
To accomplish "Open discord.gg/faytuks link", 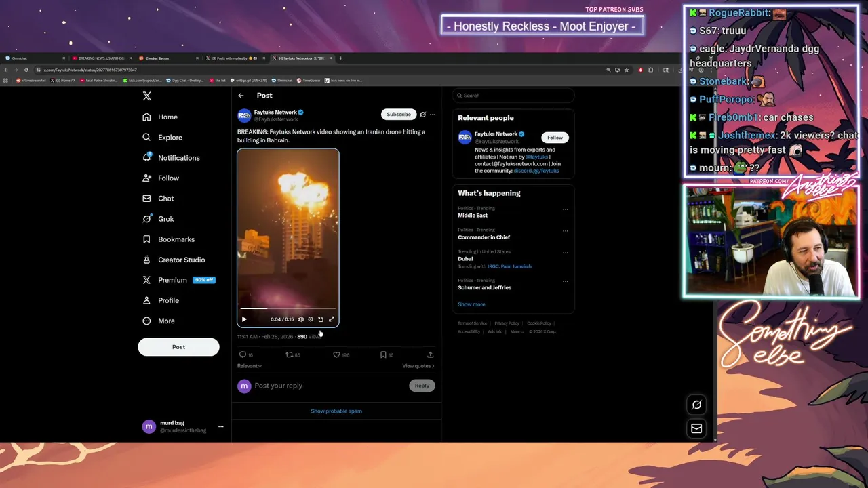I will coord(536,171).
